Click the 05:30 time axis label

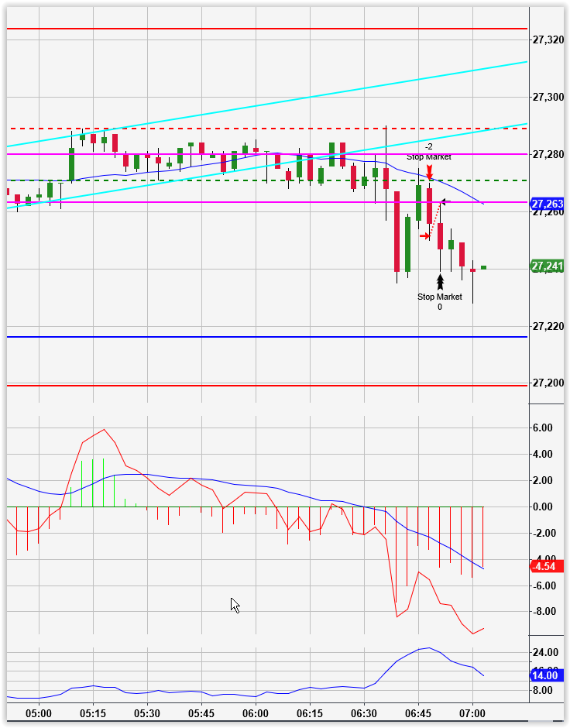point(147,713)
